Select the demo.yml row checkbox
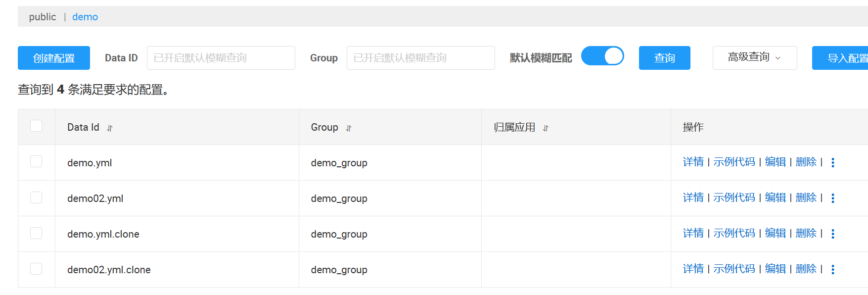Image resolution: width=868 pixels, height=295 pixels. (x=36, y=162)
